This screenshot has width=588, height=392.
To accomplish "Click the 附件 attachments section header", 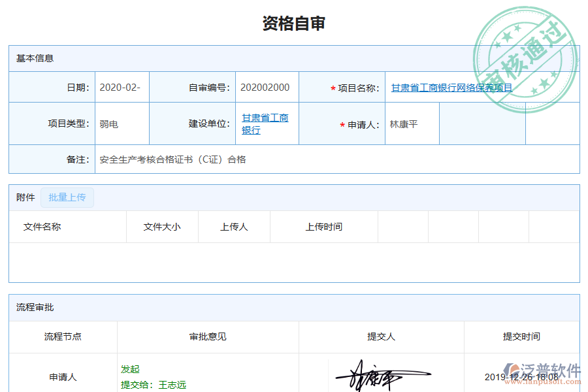I will coord(24,197).
